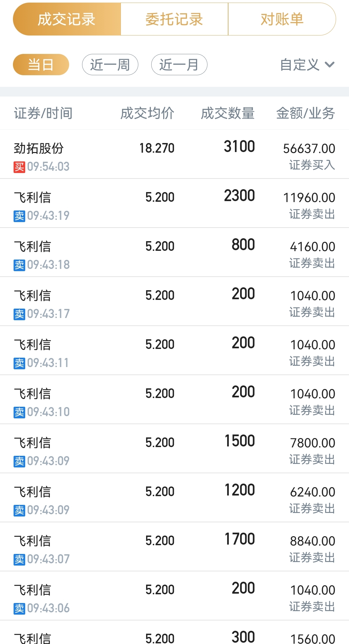Tap the blue 卖 badge at 09:43:06
This screenshot has width=349, height=644.
tap(19, 608)
